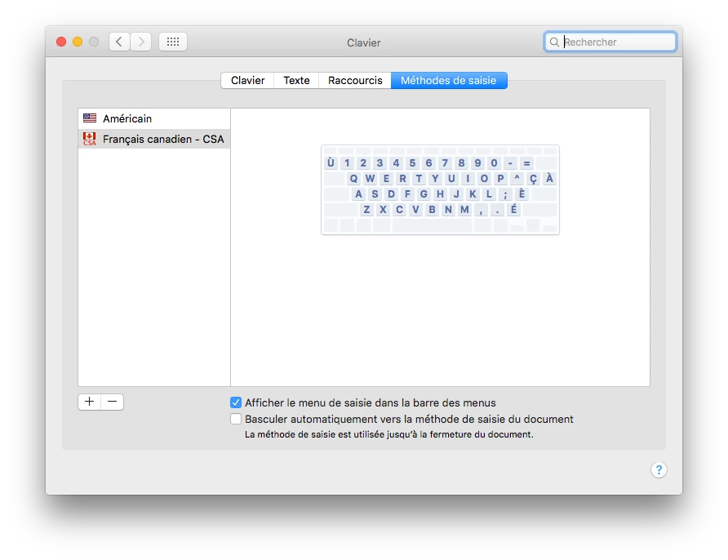728x560 pixels.
Task: Click the La méthode de saisie est utilisée note
Action: pyautogui.click(x=389, y=434)
